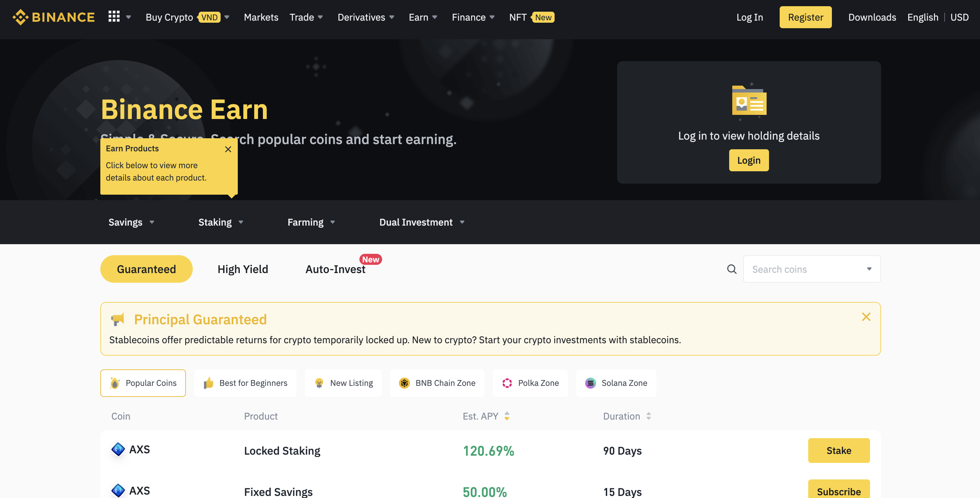Switch to High Yield tab
The width and height of the screenshot is (980, 498).
click(x=243, y=269)
